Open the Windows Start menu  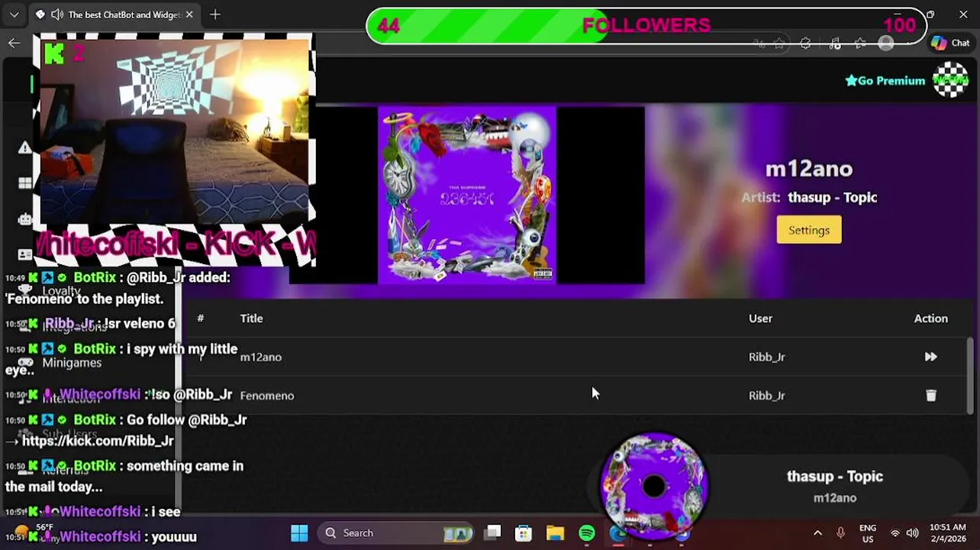tap(299, 533)
